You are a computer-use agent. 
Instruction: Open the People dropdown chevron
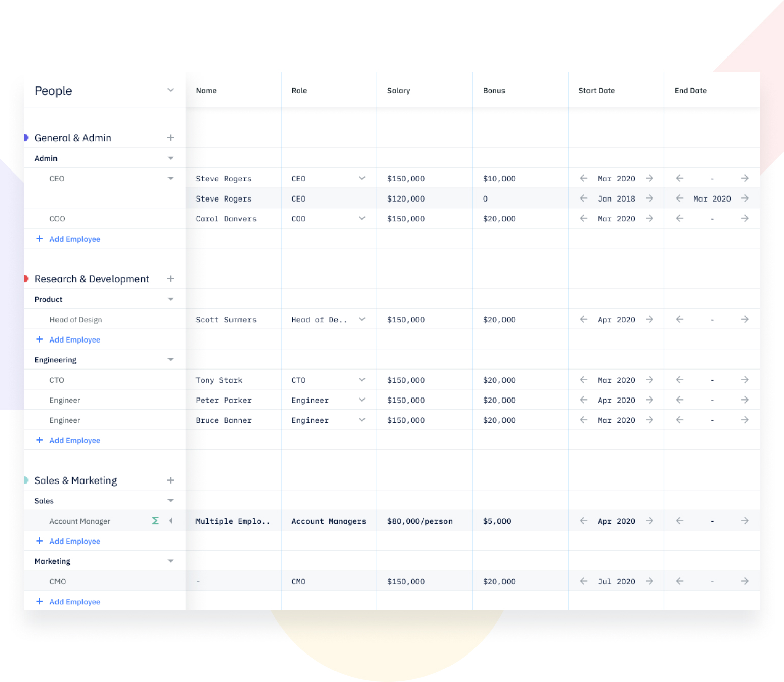click(x=171, y=90)
